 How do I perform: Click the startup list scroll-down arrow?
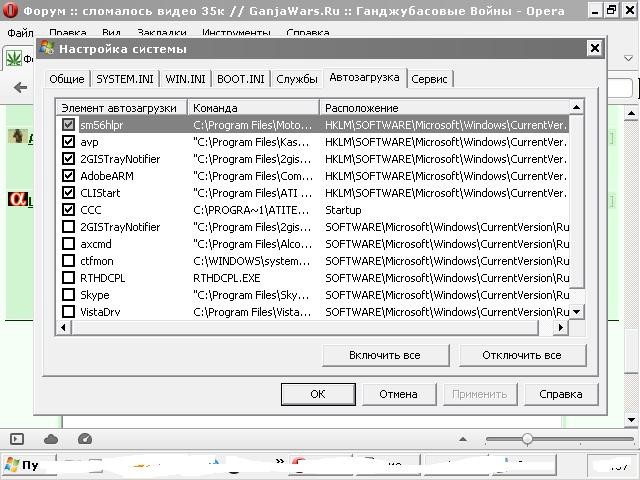coord(576,312)
